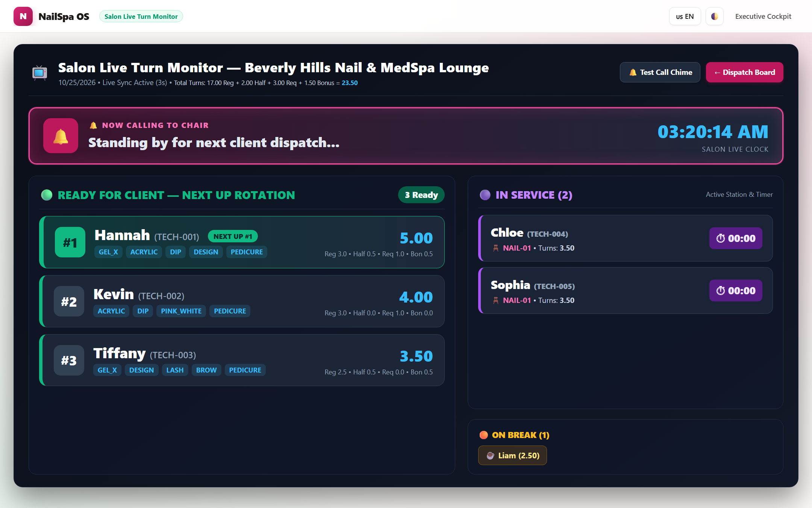This screenshot has width=812, height=508.
Task: Click the large pink bell icon
Action: tap(61, 136)
